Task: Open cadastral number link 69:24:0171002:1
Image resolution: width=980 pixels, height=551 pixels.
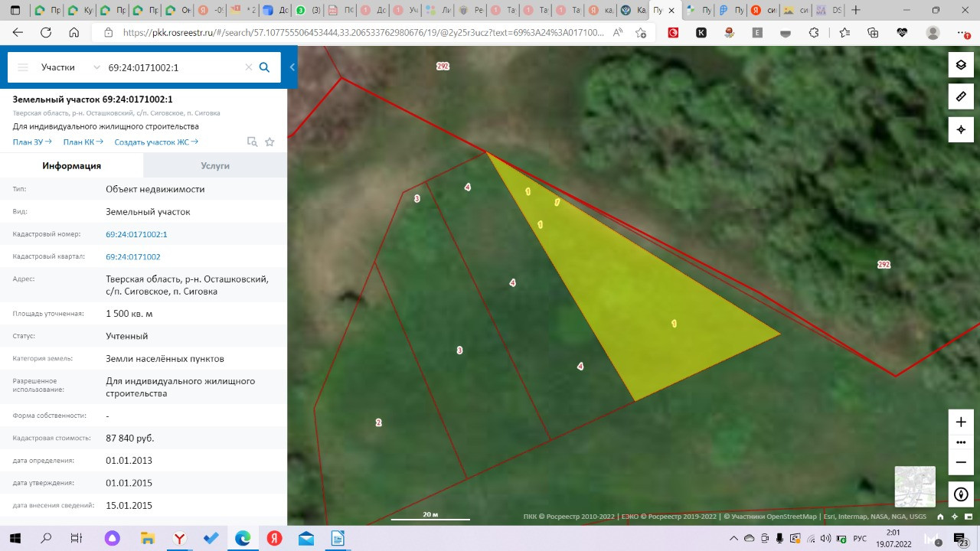Action: [136, 234]
